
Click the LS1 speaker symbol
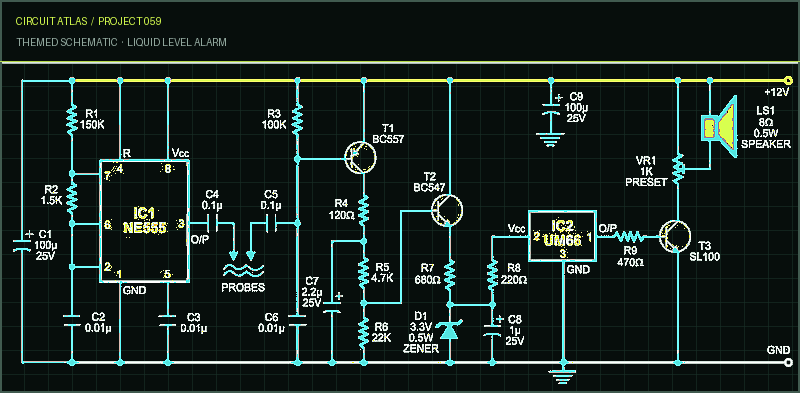coord(719,126)
